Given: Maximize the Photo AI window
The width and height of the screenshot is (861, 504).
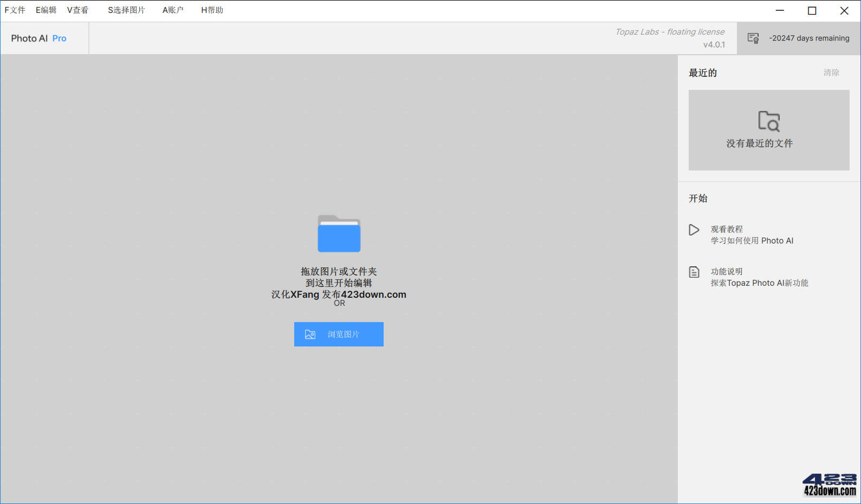Looking at the screenshot, I should point(812,11).
